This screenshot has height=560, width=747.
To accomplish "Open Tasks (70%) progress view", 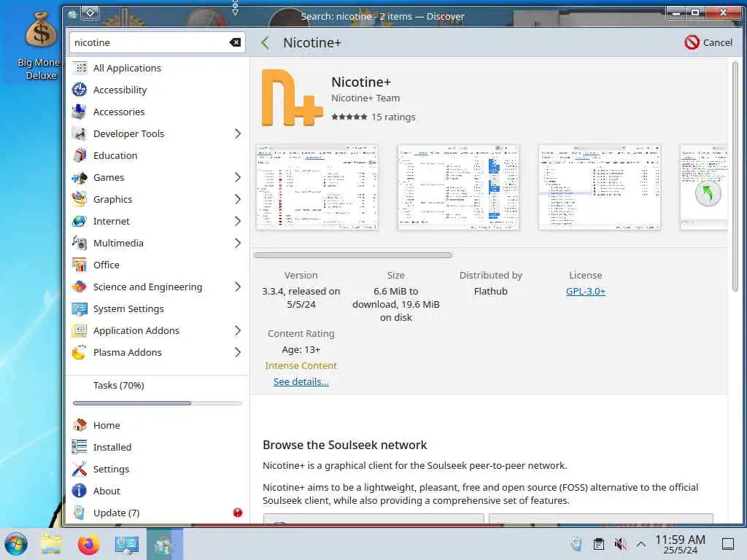I will 158,385.
